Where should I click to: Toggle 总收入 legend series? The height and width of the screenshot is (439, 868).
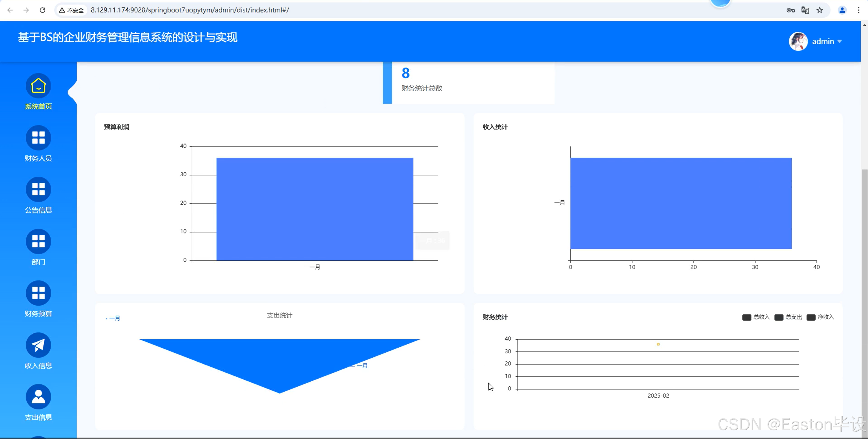point(756,317)
